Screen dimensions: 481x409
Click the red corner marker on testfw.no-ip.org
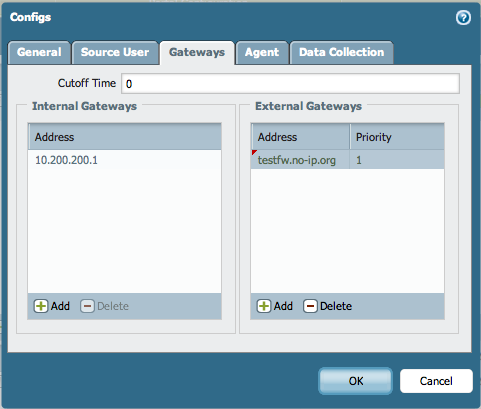(254, 152)
